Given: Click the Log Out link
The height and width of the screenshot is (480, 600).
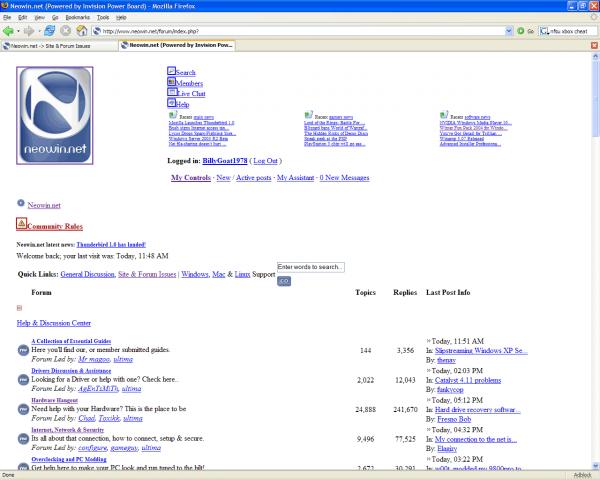Looking at the screenshot, I should 265,161.
